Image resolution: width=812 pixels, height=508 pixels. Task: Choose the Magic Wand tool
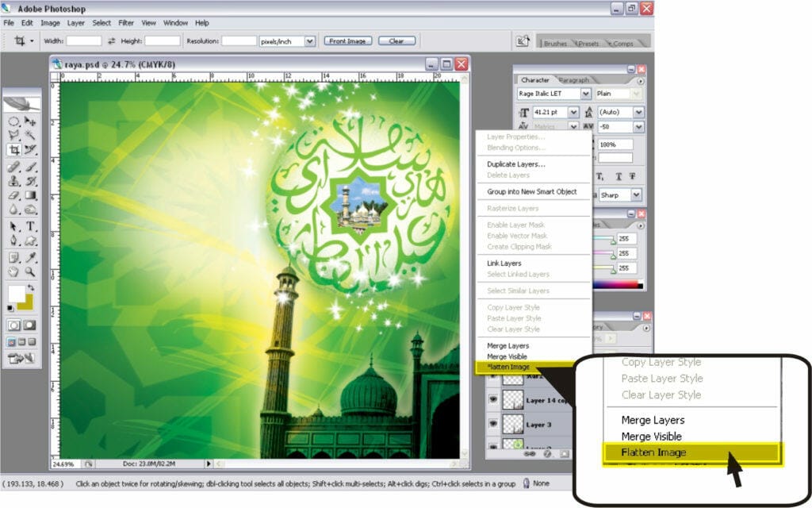[x=31, y=136]
